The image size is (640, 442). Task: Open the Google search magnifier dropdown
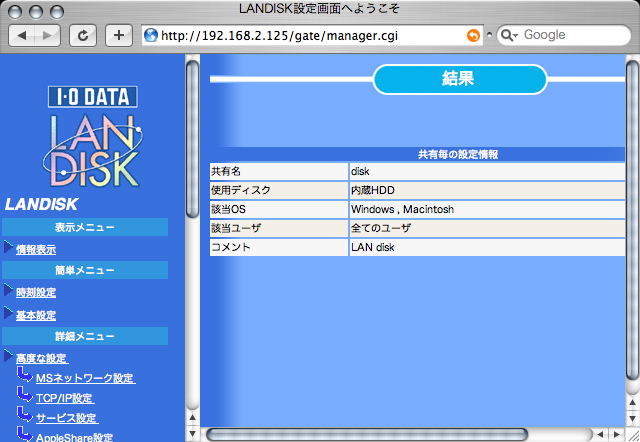[509, 36]
